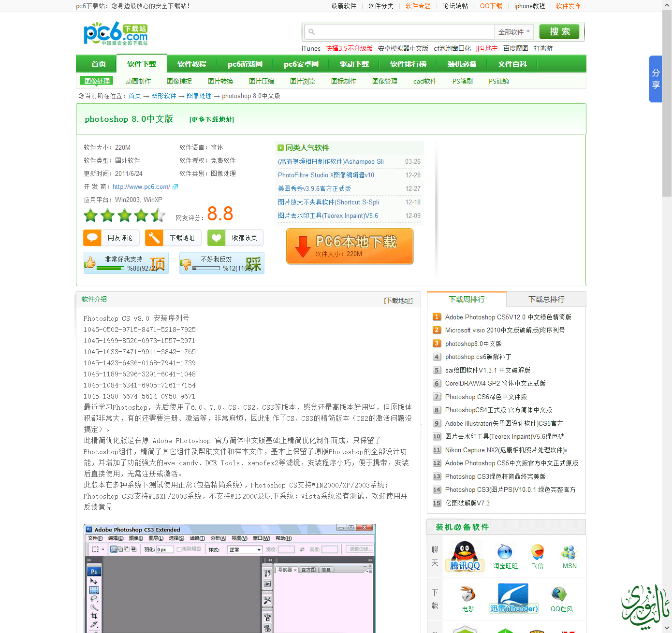Open the 美图秀秀v3.9.6官方正式版 link
The height and width of the screenshot is (633, 672).
314,188
